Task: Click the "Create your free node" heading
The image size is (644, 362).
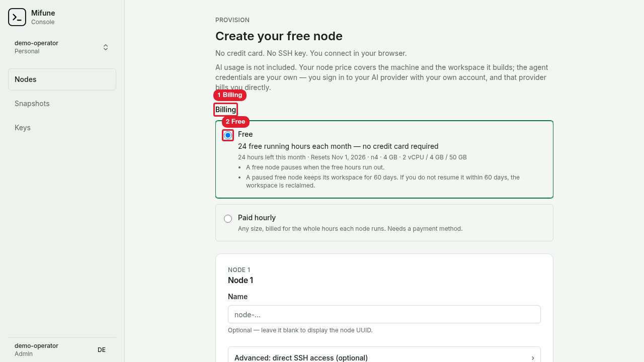Action: pos(279,36)
